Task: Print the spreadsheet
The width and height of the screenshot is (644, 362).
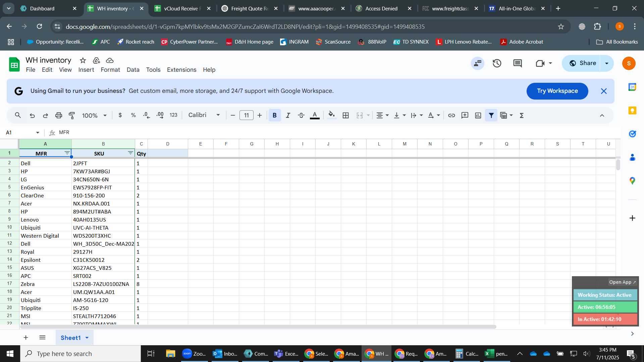Action: click(x=59, y=115)
